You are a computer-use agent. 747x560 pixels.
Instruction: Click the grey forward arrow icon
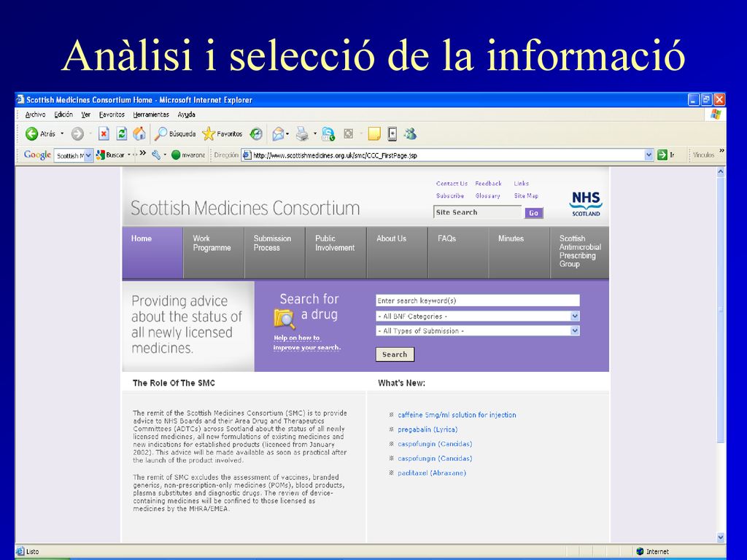click(77, 134)
